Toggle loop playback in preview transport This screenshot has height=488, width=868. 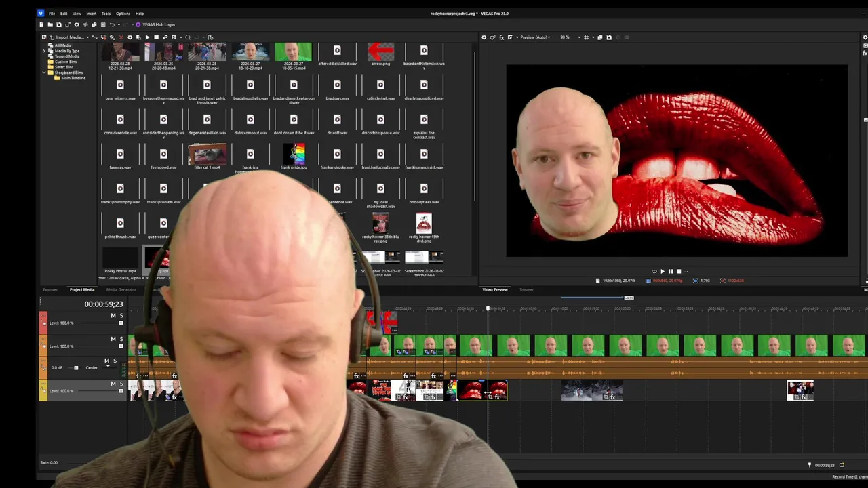pos(654,271)
